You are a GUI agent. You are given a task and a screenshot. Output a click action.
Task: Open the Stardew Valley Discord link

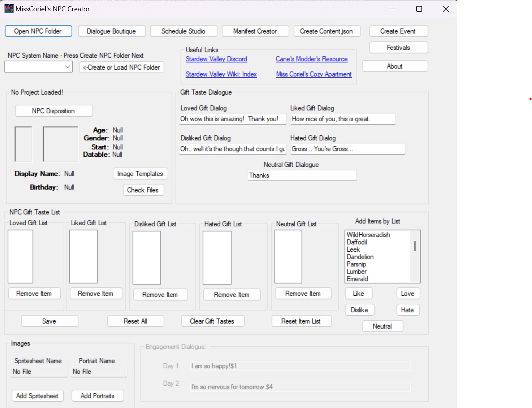coord(216,59)
